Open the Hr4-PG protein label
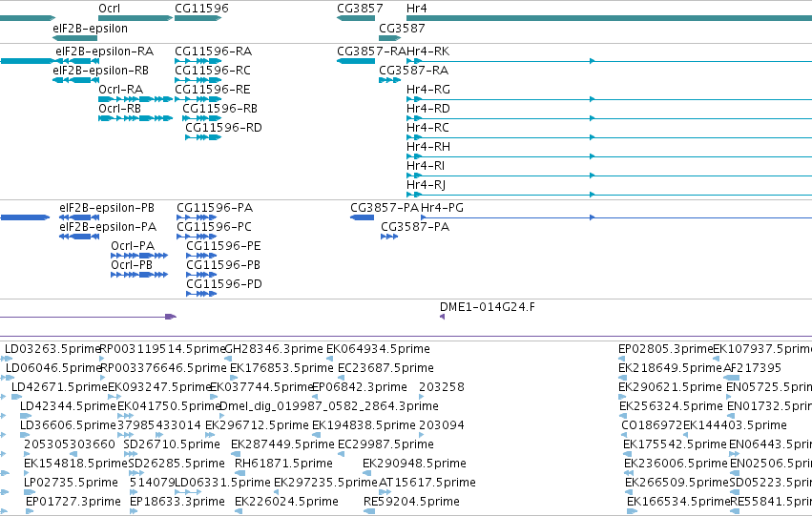This screenshot has width=812, height=516. (442, 208)
